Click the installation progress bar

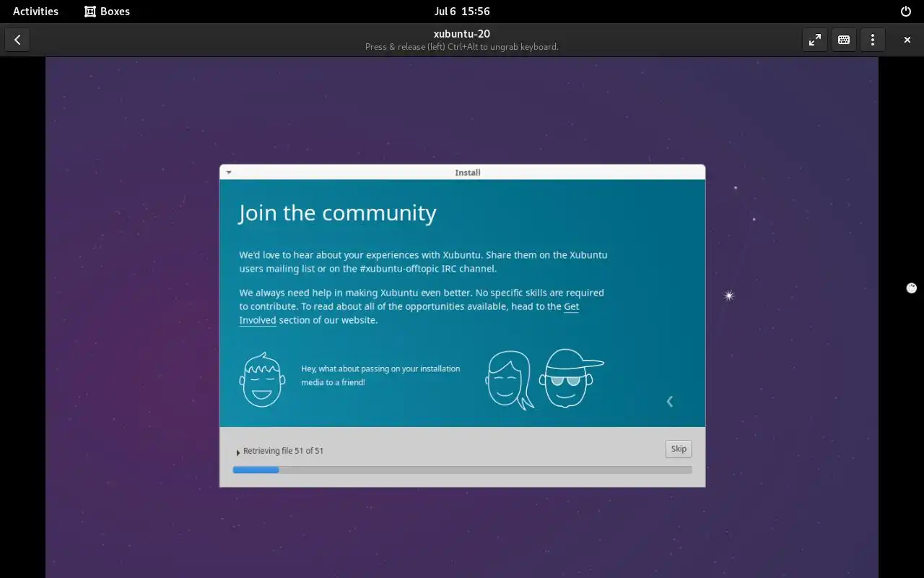(462, 470)
